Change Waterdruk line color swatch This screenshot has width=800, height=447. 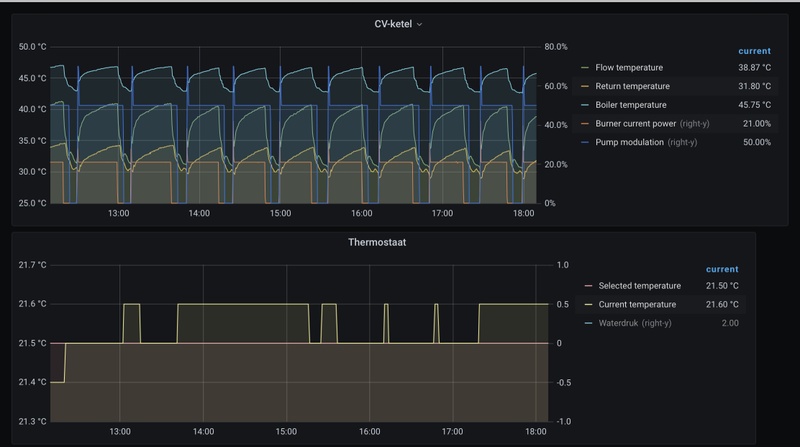click(x=588, y=323)
